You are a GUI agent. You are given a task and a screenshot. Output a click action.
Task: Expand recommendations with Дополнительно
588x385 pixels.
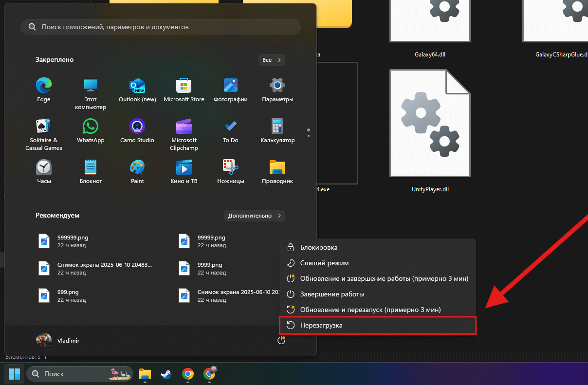coord(255,215)
